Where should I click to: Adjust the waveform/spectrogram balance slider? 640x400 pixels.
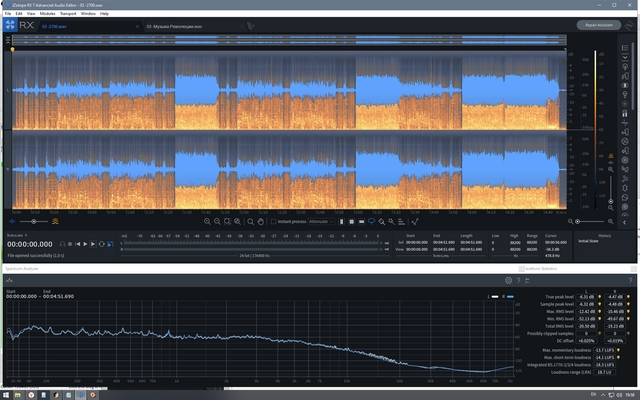tap(34, 221)
